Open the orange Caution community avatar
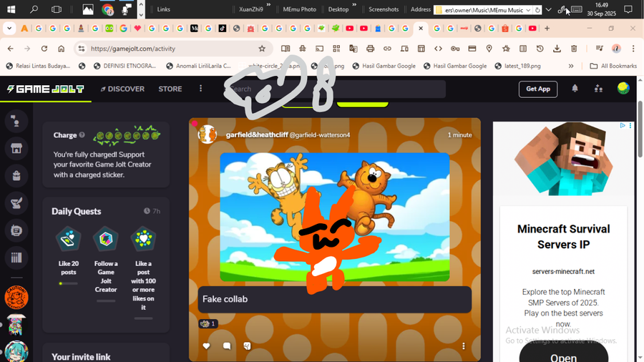This screenshot has height=362, width=644. [16, 297]
